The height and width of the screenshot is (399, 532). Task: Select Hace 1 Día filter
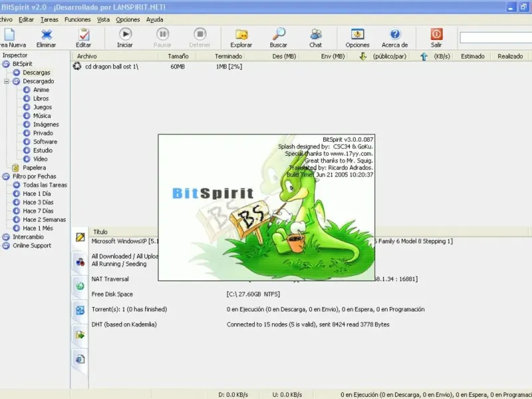[37, 194]
